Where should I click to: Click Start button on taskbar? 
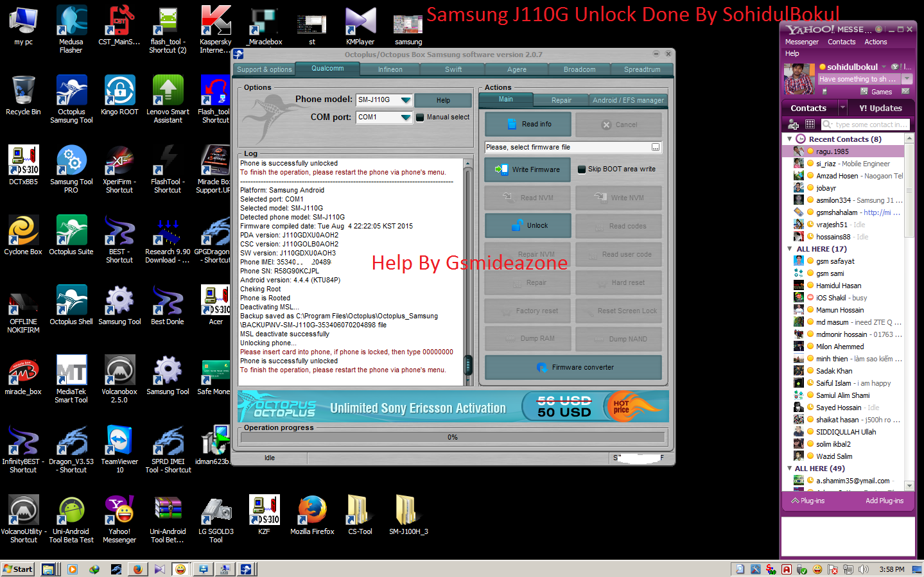tap(18, 569)
